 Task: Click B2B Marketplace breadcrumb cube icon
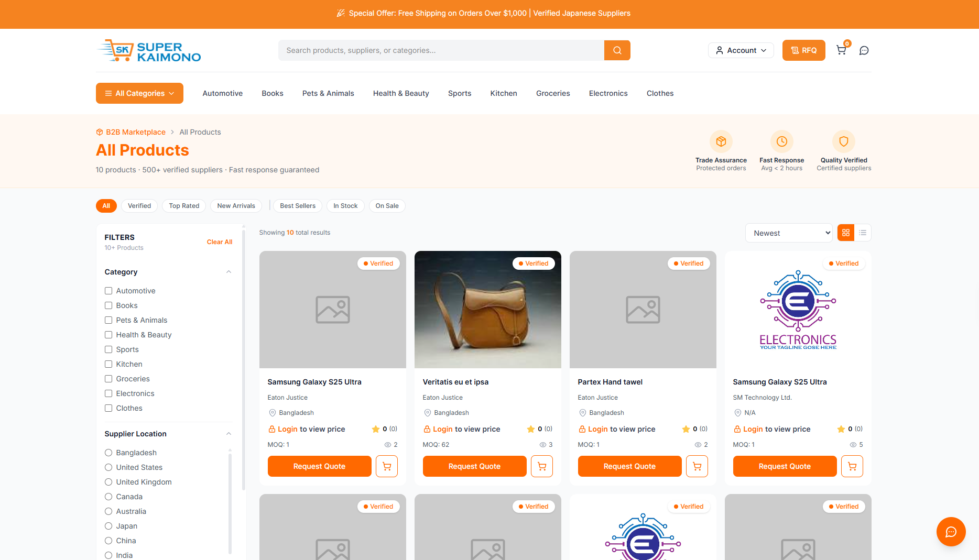pos(100,132)
